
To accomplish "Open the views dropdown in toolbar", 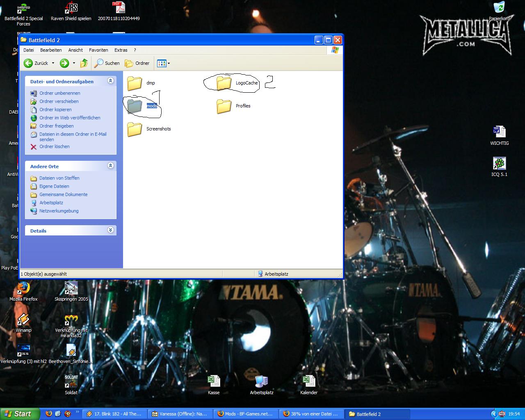I will pos(164,63).
